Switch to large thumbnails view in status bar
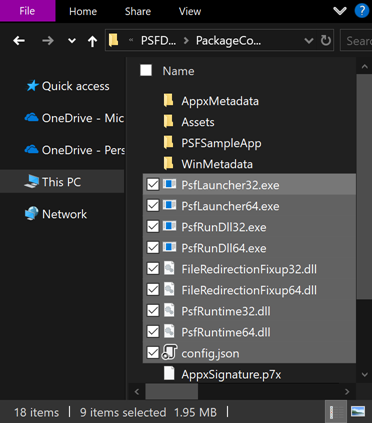 click(358, 412)
